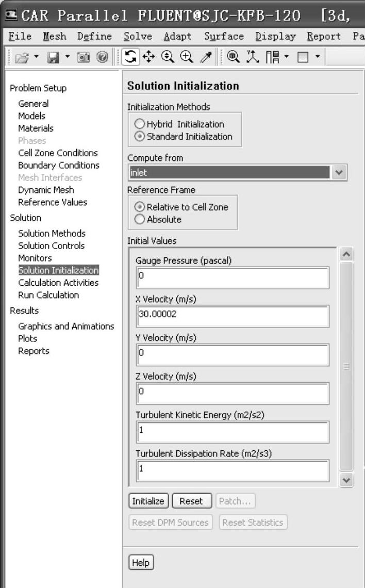
Task: Set reference frame to Absolute
Action: (140, 219)
